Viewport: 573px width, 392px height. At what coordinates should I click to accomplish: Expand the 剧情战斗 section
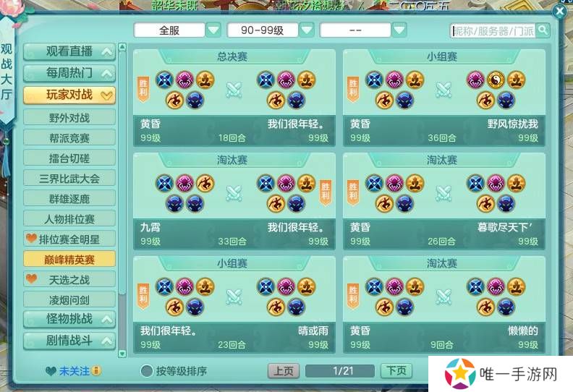pos(69,341)
